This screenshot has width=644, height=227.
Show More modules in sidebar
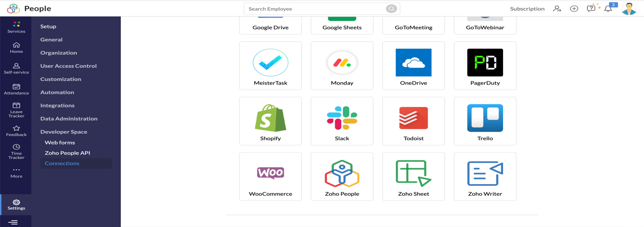click(16, 173)
